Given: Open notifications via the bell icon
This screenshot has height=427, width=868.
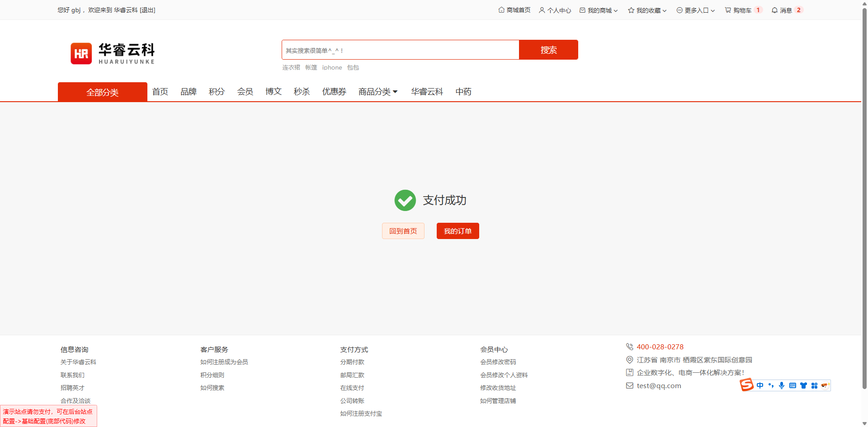Looking at the screenshot, I should tap(774, 10).
